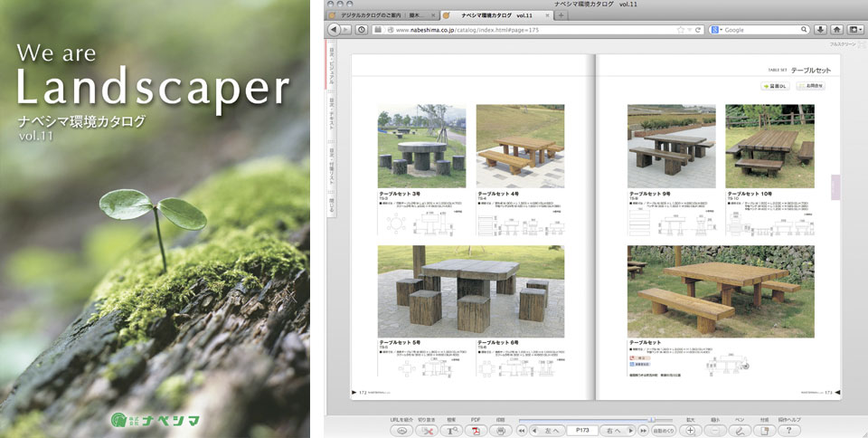
Task: Select the ナベシマ環境カタログ vol.11 tab
Action: [x=498, y=15]
